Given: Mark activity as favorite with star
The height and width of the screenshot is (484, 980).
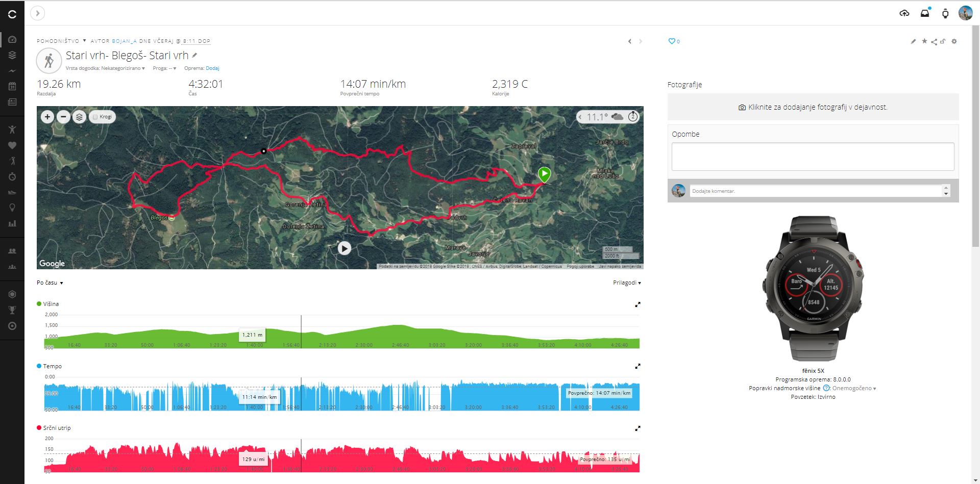Looking at the screenshot, I should [924, 41].
